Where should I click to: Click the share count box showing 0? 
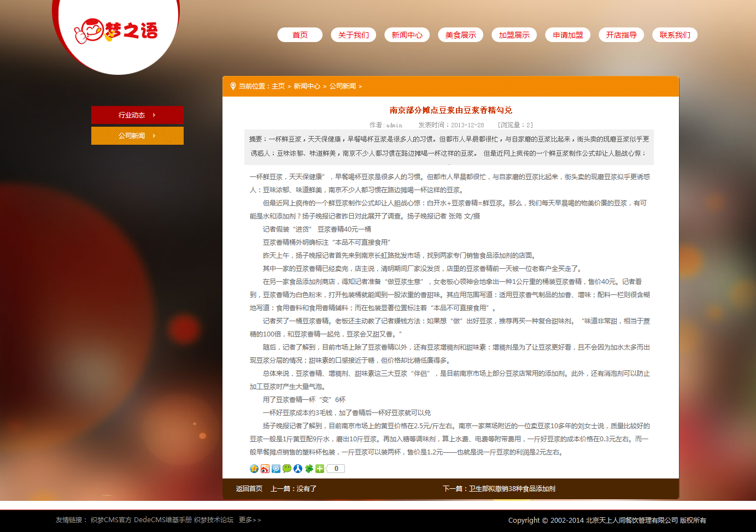click(x=336, y=469)
